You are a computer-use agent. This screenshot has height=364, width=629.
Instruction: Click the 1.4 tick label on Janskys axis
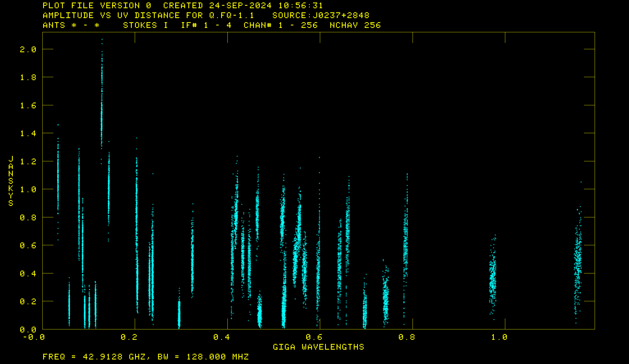[x=28, y=133]
